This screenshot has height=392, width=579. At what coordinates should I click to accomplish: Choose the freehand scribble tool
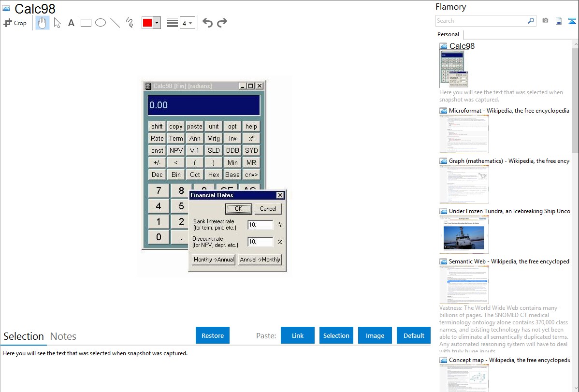(x=129, y=23)
